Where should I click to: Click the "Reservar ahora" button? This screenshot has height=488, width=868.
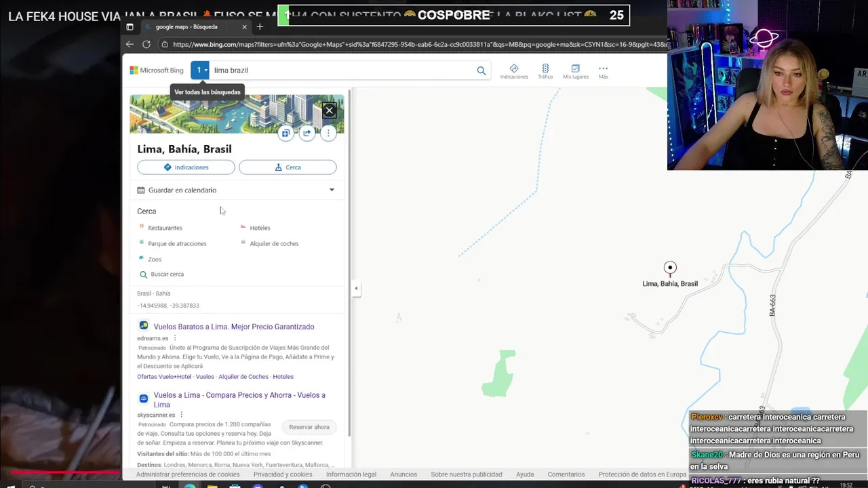pyautogui.click(x=309, y=427)
